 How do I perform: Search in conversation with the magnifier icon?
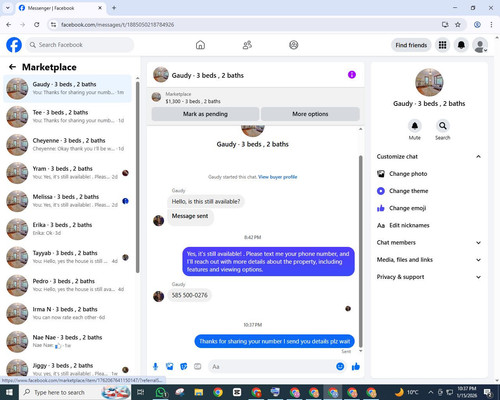point(443,126)
